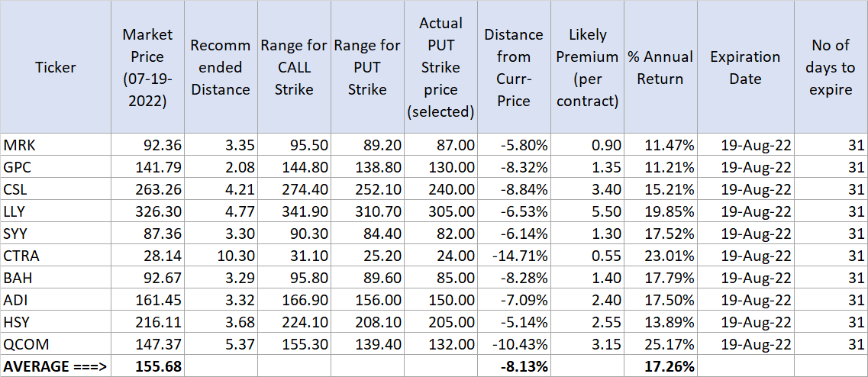Select the QCOM ticker cell

pos(56,345)
